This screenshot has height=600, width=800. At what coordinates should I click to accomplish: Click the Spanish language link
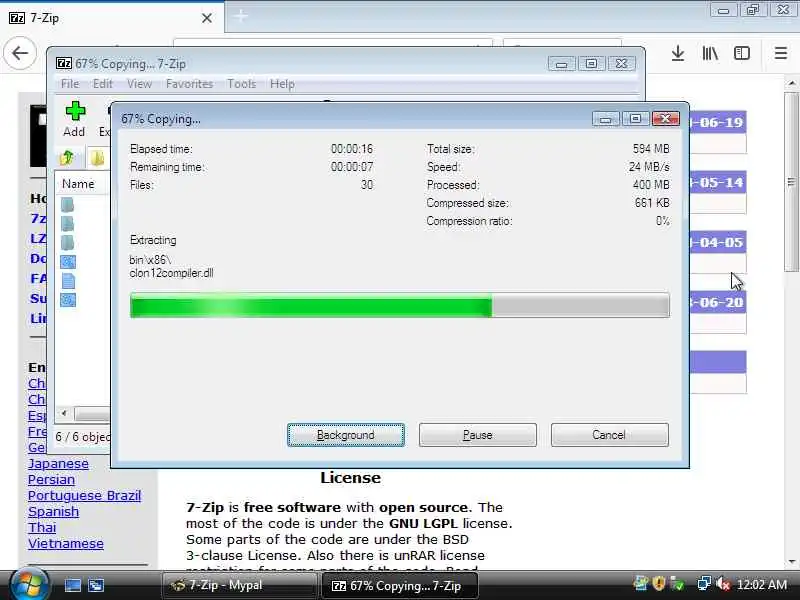(53, 511)
